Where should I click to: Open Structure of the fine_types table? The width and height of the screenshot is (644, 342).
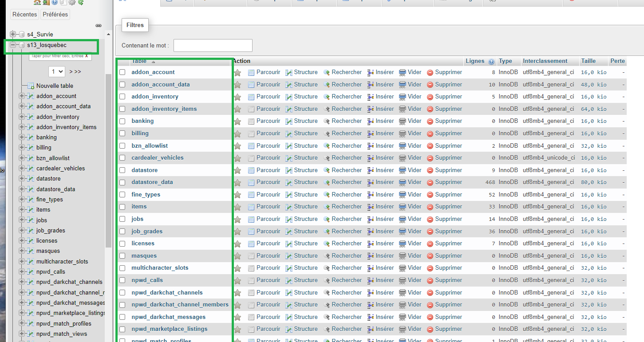tap(305, 194)
